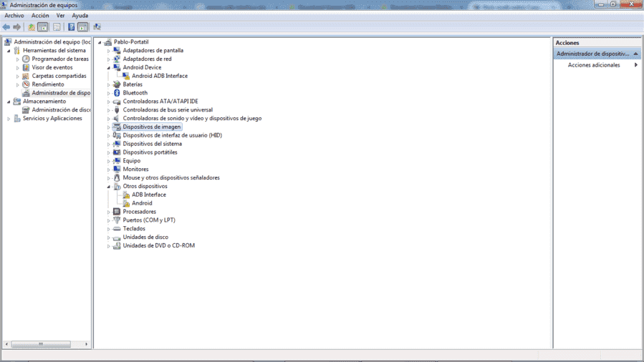Click the Controladoras de sonido speaker icon

(x=117, y=119)
